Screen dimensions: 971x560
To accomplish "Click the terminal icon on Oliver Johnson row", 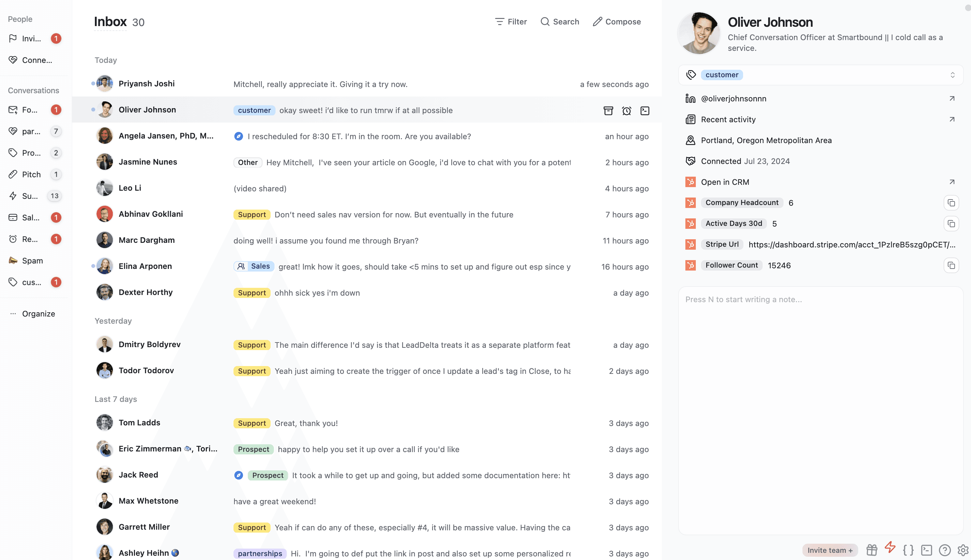I will click(x=645, y=111).
